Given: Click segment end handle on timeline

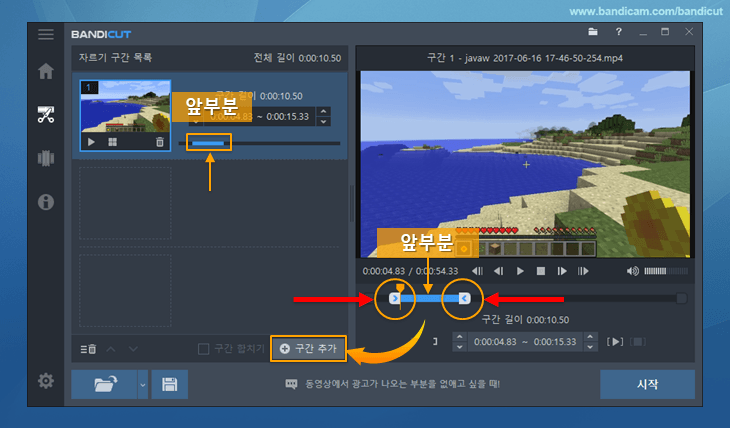Looking at the screenshot, I should point(464,299).
